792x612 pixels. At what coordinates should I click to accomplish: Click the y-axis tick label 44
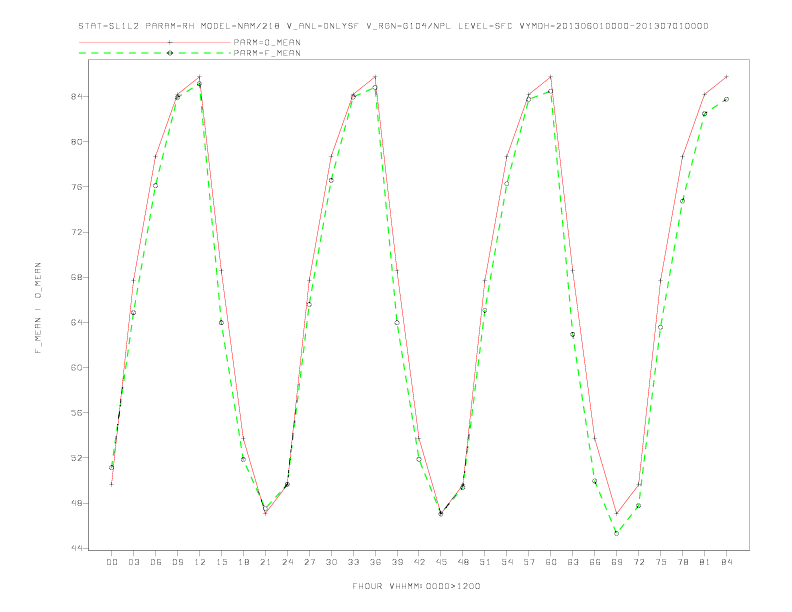[x=76, y=548]
